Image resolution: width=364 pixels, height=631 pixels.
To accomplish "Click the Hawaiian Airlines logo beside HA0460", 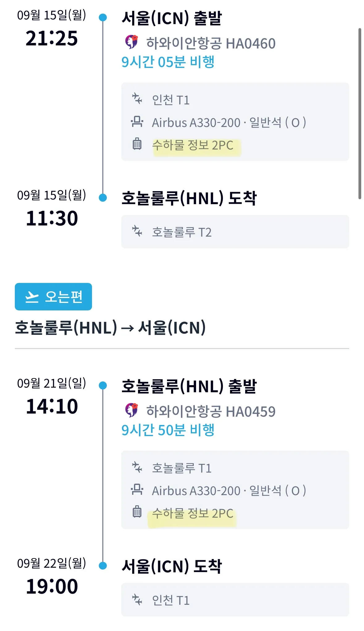I will [x=132, y=42].
